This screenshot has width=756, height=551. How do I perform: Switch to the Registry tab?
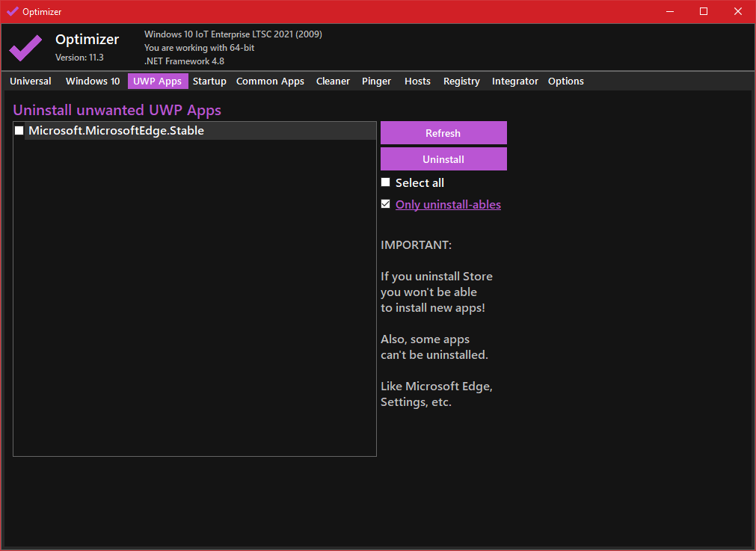[x=461, y=81]
